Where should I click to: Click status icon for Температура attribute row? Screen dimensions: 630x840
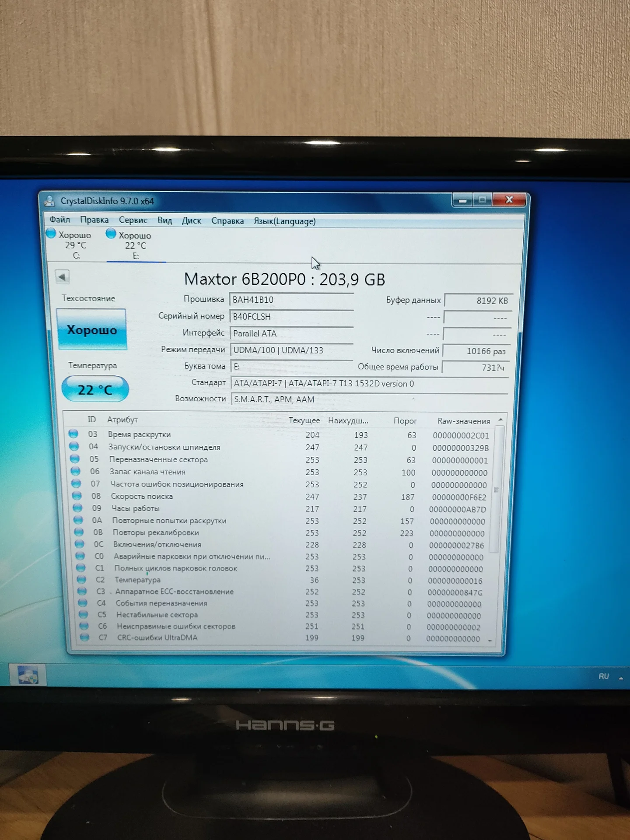click(81, 579)
